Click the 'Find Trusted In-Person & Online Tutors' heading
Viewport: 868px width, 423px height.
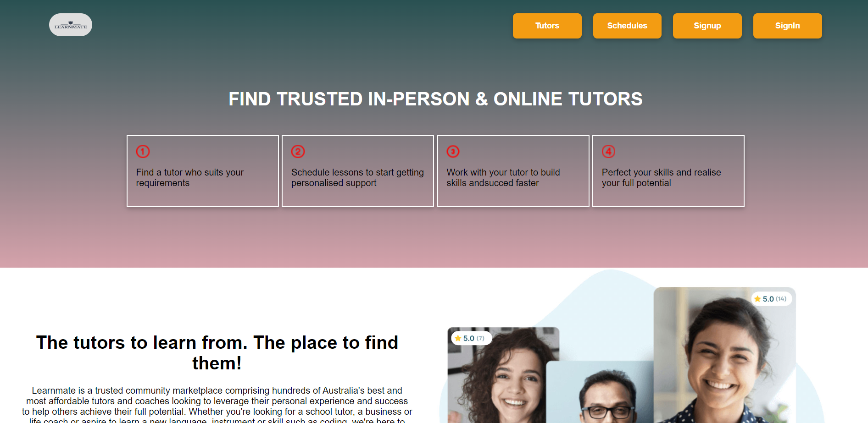pyautogui.click(x=435, y=99)
